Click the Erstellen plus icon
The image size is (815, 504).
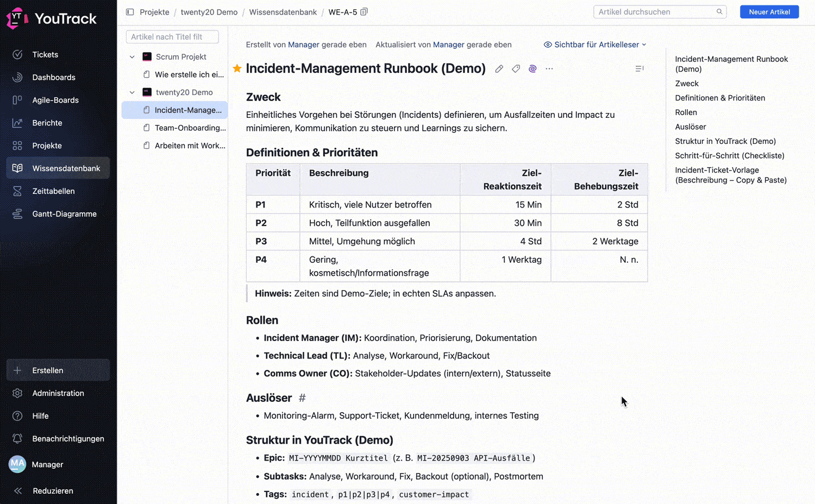pos(17,370)
